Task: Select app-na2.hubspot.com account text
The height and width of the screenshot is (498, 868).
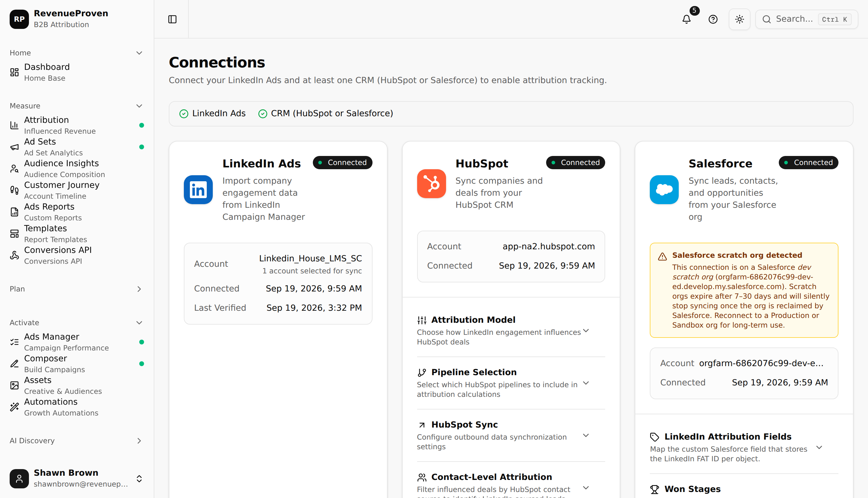Action: 549,247
